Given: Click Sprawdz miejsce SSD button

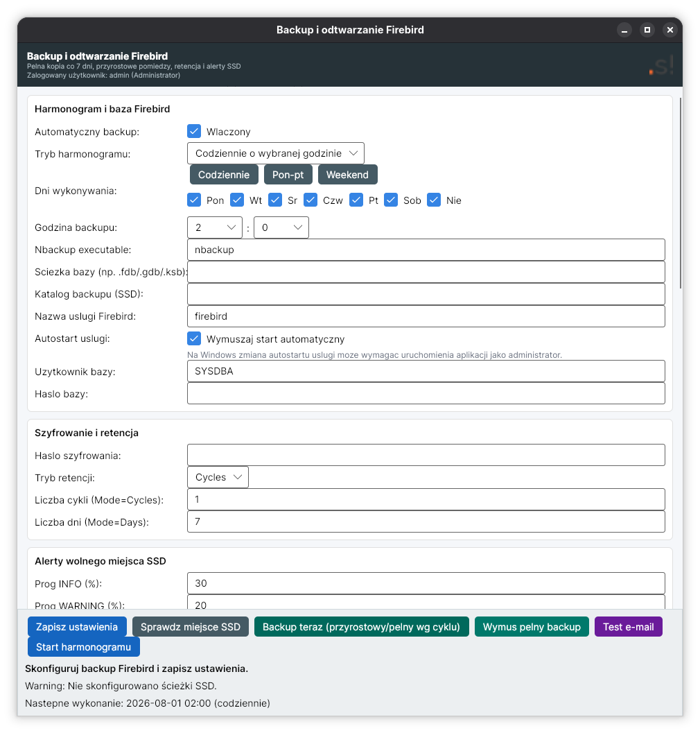Looking at the screenshot, I should [x=191, y=627].
